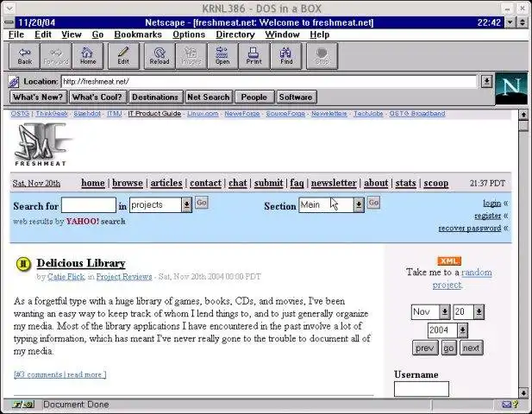
Task: Click the prev date button
Action: click(x=425, y=348)
